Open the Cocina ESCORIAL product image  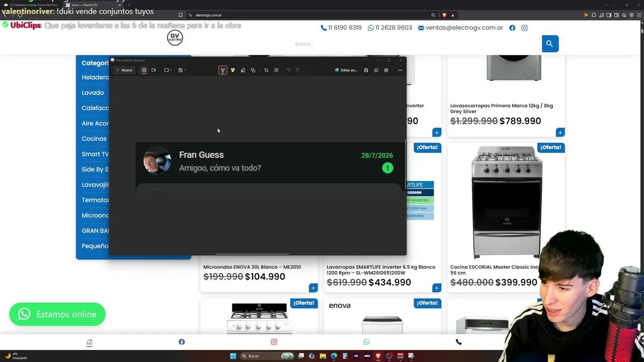[507, 202]
